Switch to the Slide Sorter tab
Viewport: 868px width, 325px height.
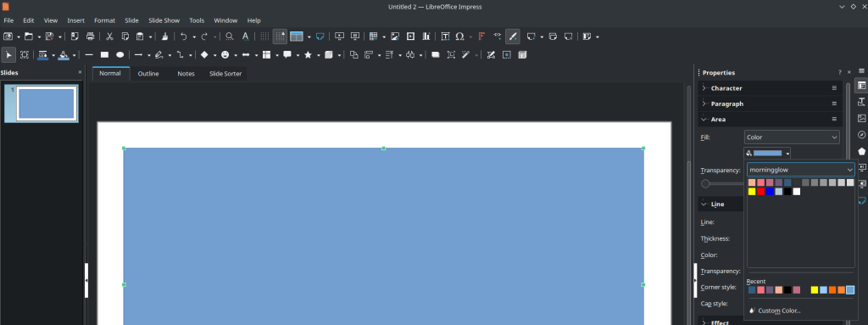coord(225,74)
